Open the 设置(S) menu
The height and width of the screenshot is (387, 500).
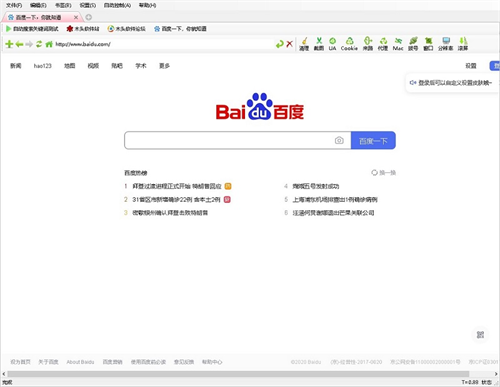pos(88,5)
